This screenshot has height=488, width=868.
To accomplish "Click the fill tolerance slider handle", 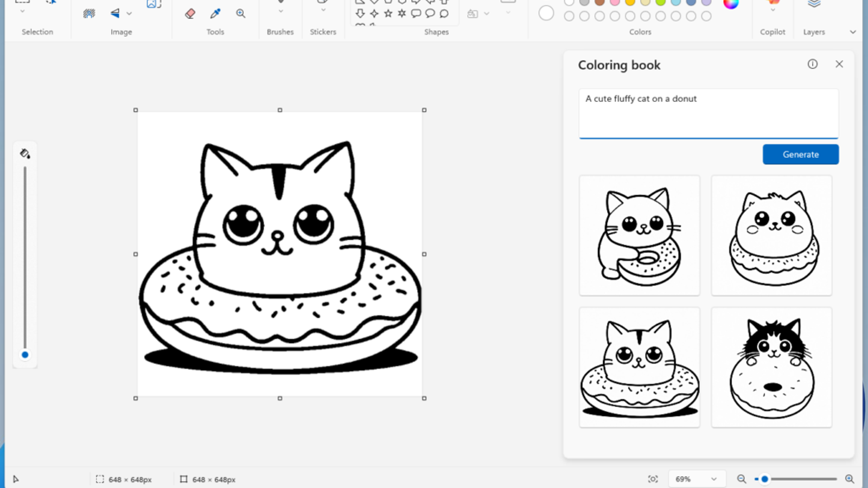I will coord(25,355).
